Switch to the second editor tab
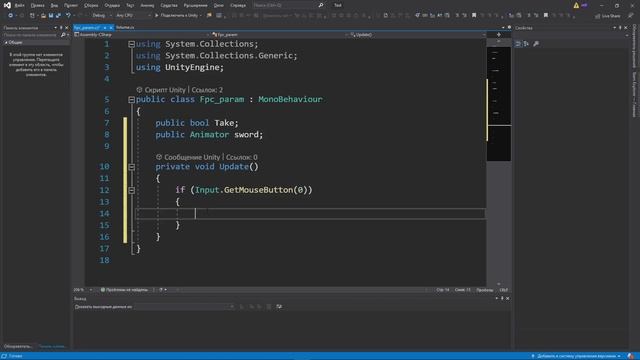This screenshot has height=360, width=640. point(125,27)
